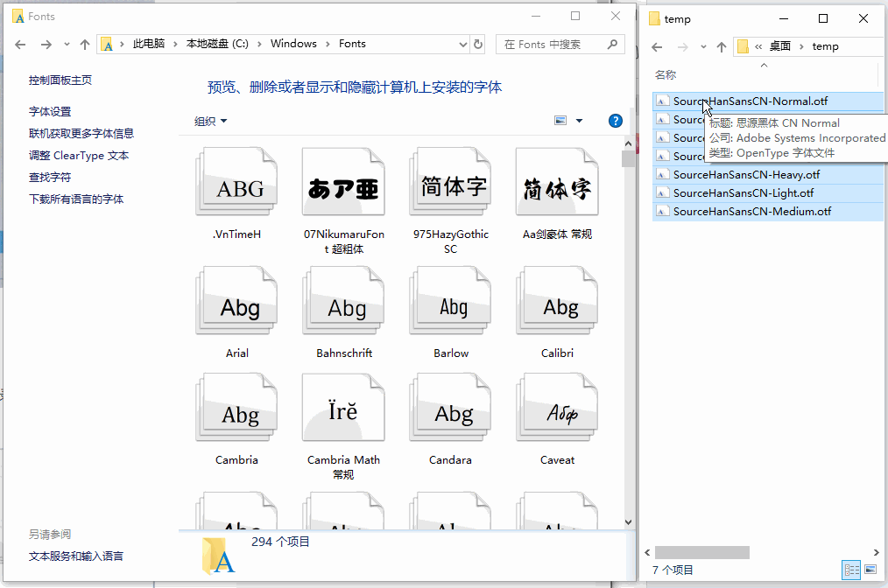Select the Cambria Math font icon
This screenshot has width=888, height=588.
[x=344, y=408]
